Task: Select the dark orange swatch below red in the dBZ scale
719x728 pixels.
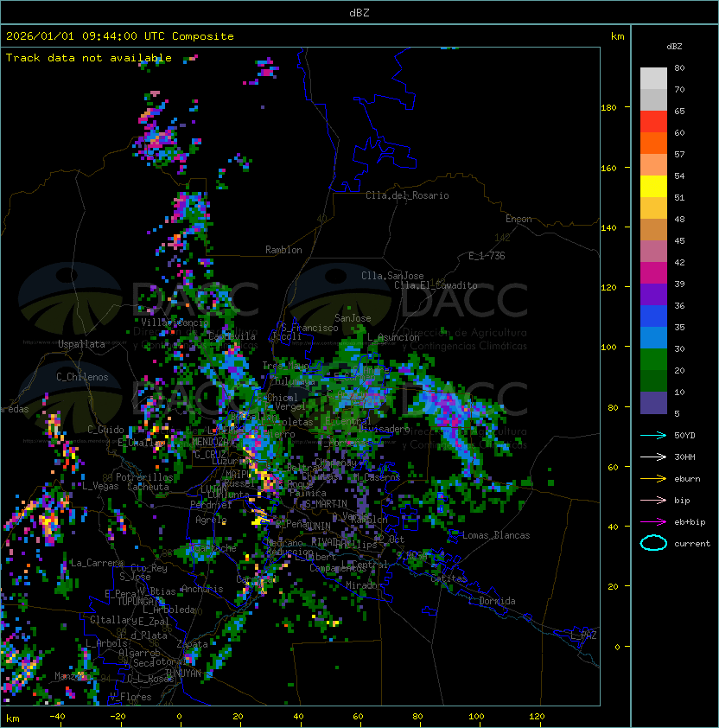Action: pos(653,143)
